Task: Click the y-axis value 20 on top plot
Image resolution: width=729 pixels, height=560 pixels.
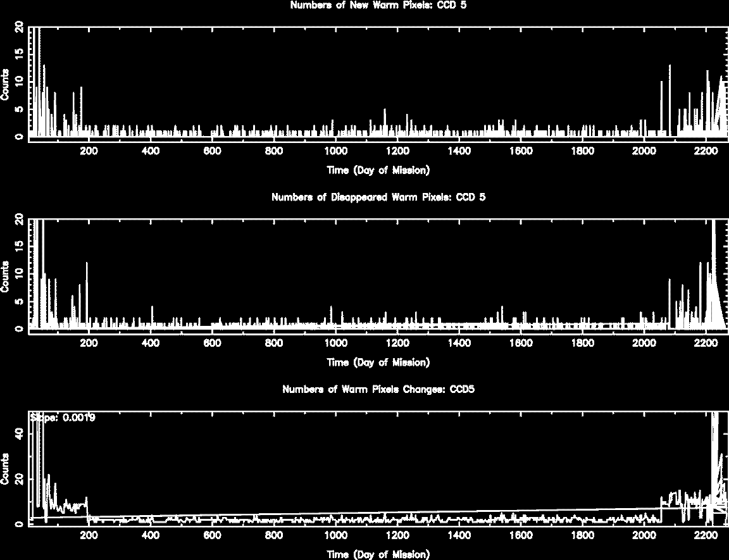Action: tap(19, 28)
